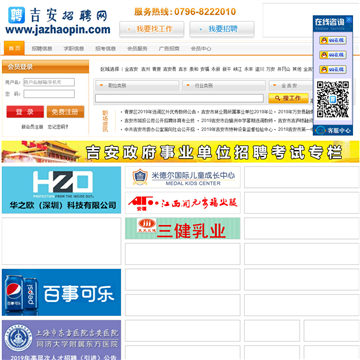Screen dimensions: 360x360
Task: Click the red 登录 login button
Action: point(25,112)
